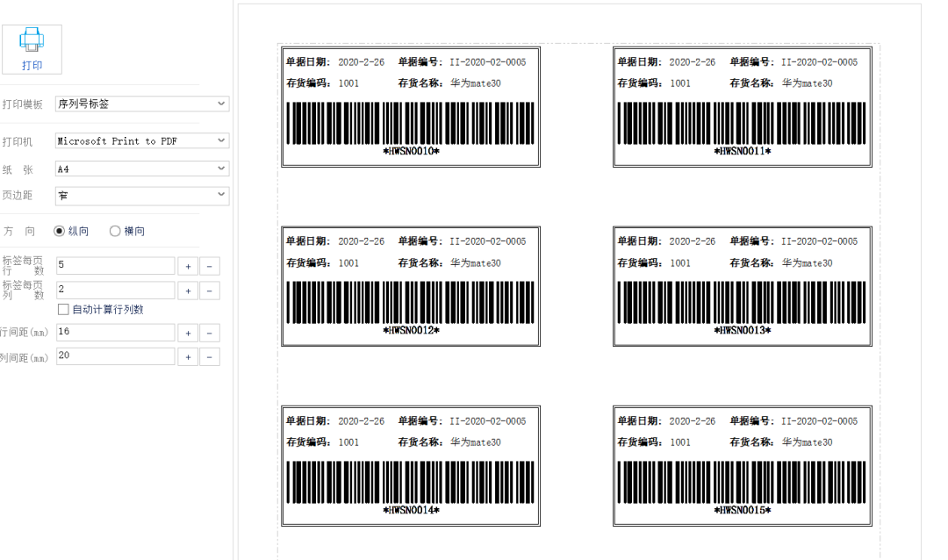The width and height of the screenshot is (948, 560).
Task: Increase labels per page rows with plus
Action: (x=188, y=266)
